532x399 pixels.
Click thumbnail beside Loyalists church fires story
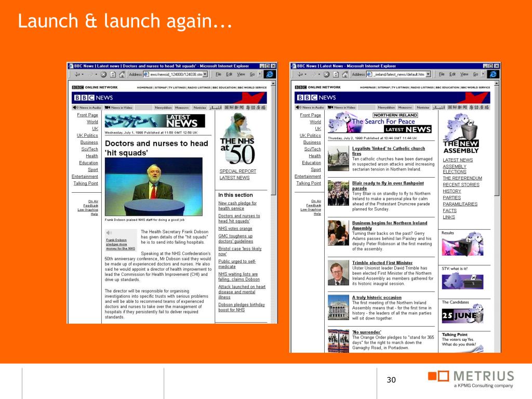point(338,158)
